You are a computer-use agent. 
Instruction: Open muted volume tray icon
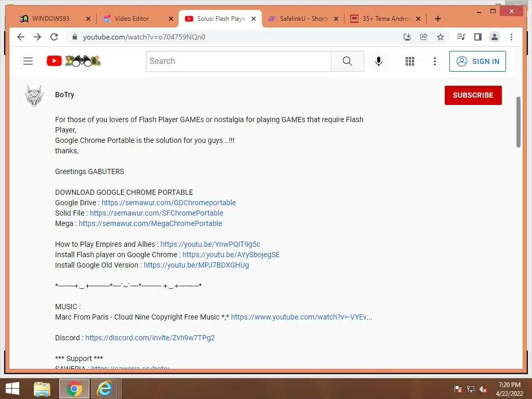tap(483, 389)
